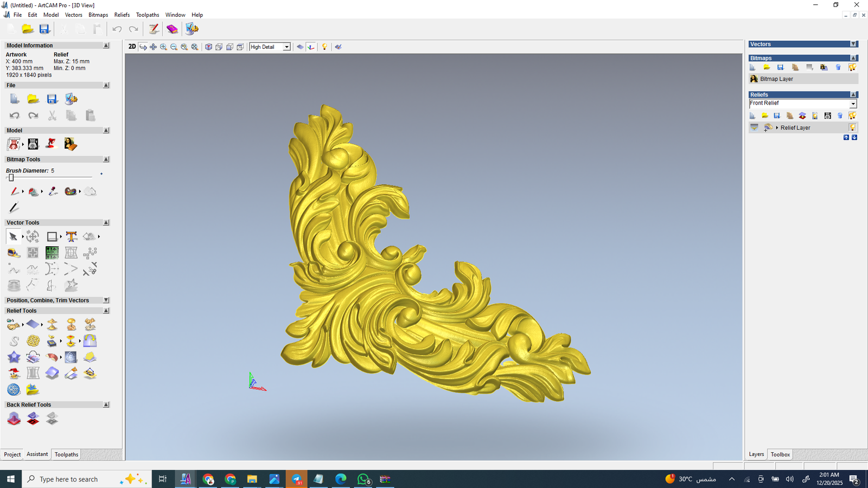Click the Windows taskbar search box

pyautogui.click(x=68, y=479)
